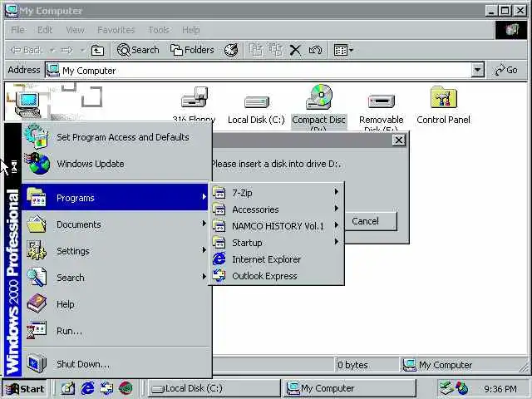Screen dimensions: 532x399
Task: Launch Internet Explorer from quick launch
Action: [87, 388]
